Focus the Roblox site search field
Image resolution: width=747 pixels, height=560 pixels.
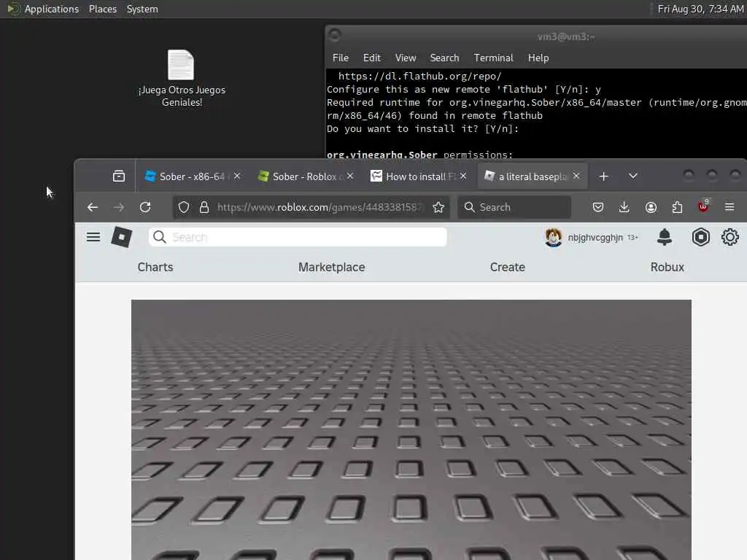tap(298, 237)
